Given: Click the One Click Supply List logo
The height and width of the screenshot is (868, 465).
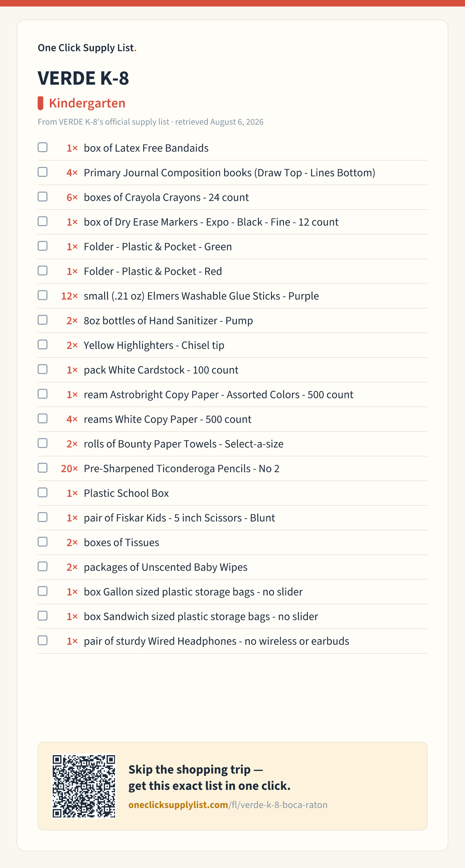Looking at the screenshot, I should coord(87,48).
